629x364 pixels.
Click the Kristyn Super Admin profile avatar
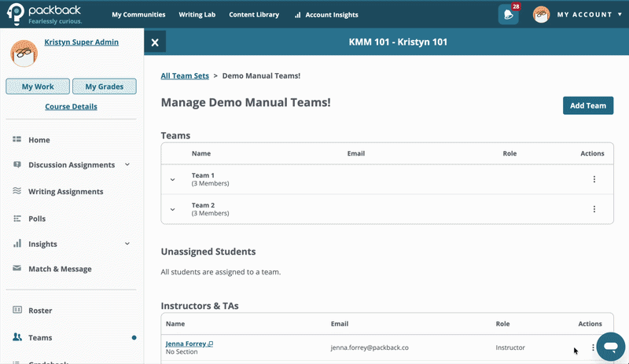point(24,53)
